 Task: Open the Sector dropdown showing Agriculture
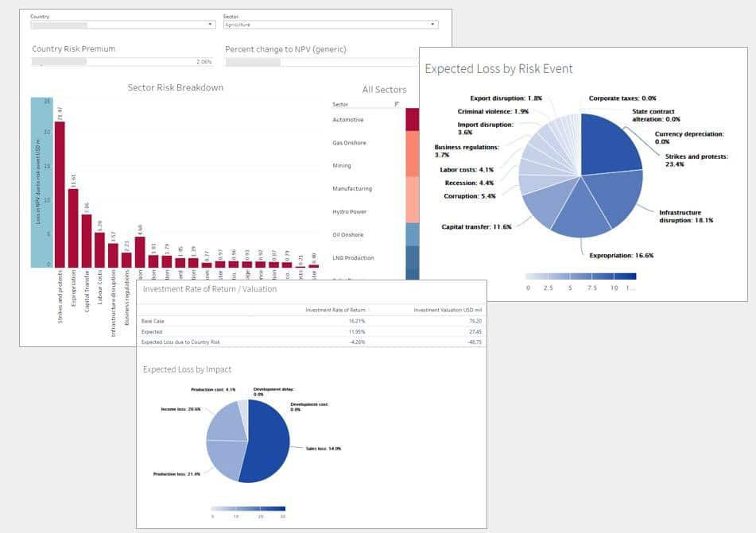(331, 25)
